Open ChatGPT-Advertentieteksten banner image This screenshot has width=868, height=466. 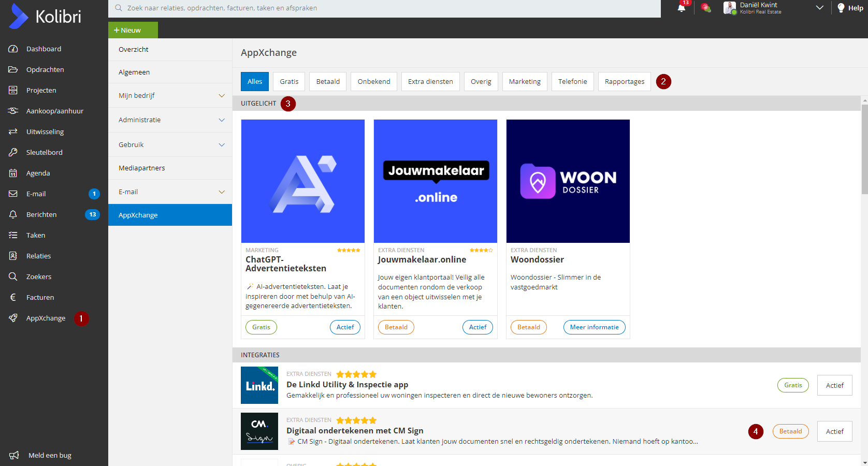[x=303, y=181]
